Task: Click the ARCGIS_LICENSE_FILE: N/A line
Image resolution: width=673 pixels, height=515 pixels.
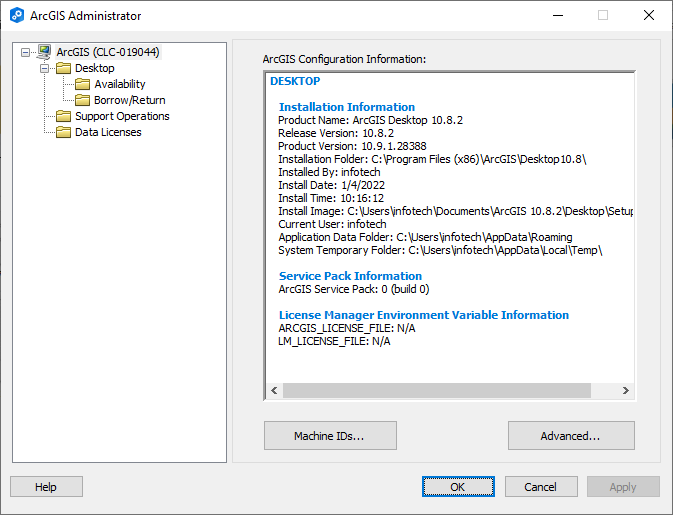Action: tap(347, 328)
